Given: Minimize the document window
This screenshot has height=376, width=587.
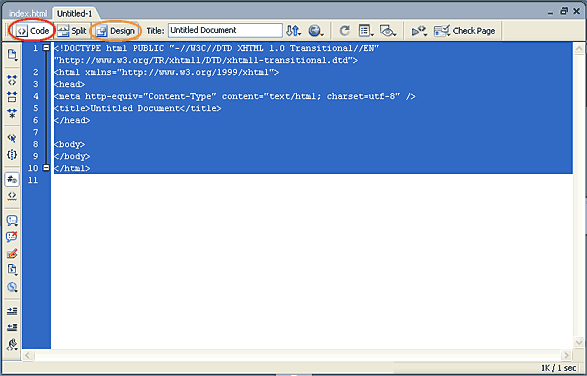Looking at the screenshot, I should point(550,12).
